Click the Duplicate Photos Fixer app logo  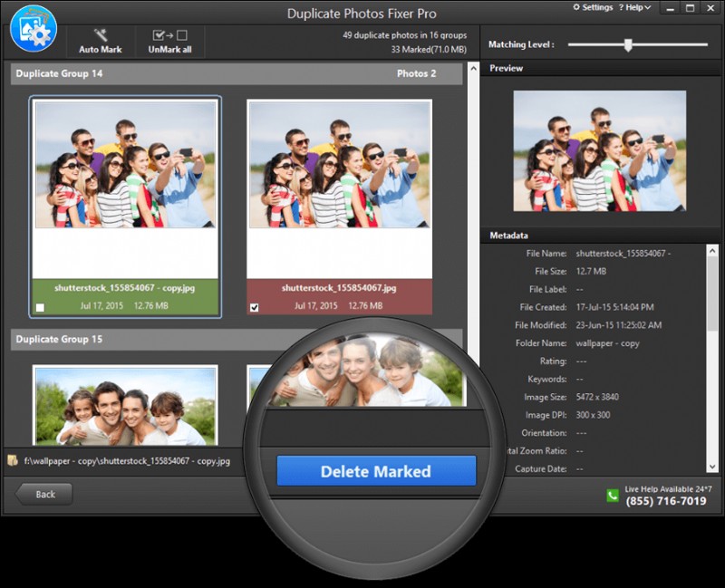click(34, 29)
